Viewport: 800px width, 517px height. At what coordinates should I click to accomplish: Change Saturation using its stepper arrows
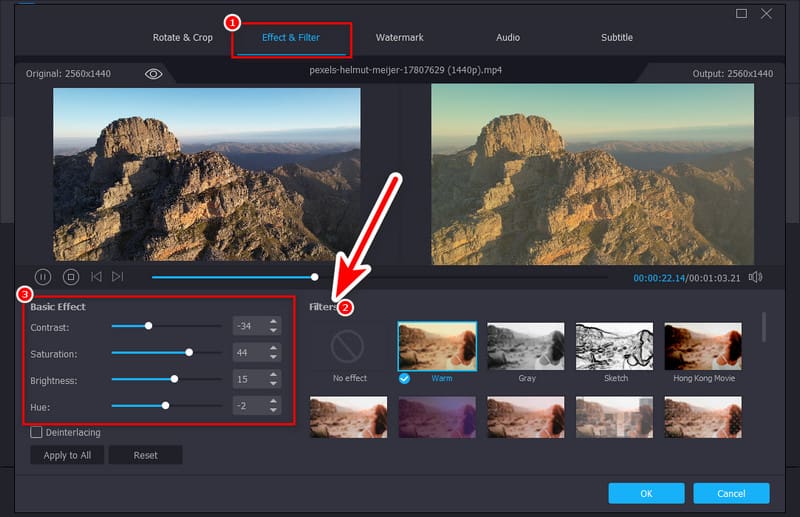pyautogui.click(x=273, y=353)
